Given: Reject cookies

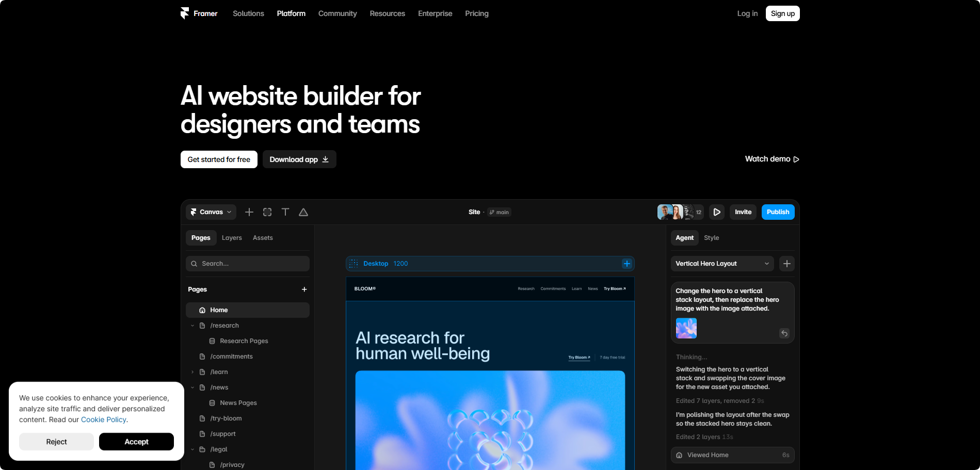Looking at the screenshot, I should click(57, 442).
